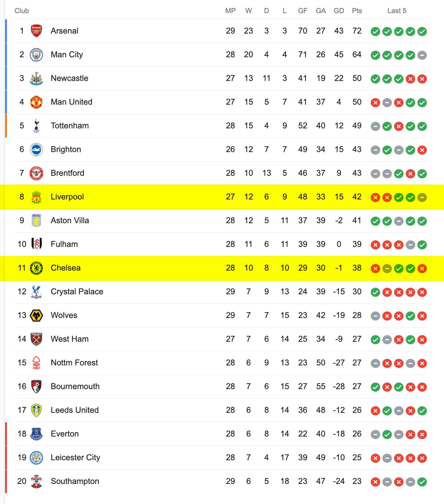Select the Crystal Palace team name
Viewport: 444px width, 504px height.
coord(77,291)
